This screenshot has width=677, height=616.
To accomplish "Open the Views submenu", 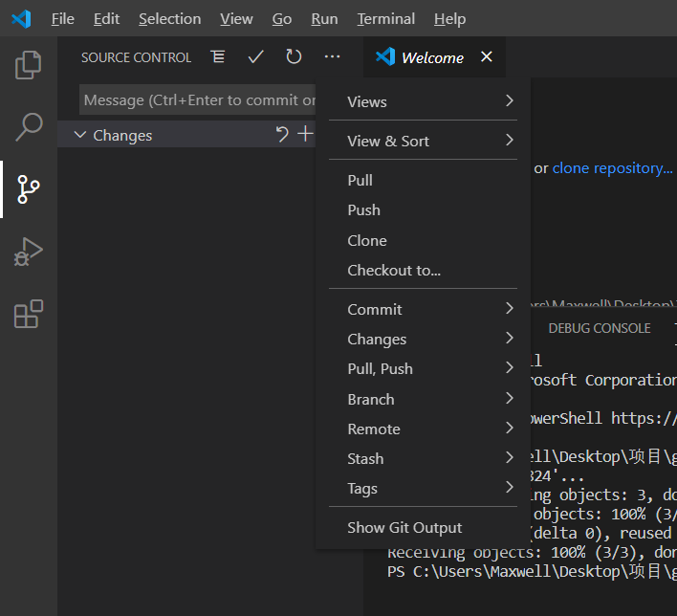I will pos(423,101).
